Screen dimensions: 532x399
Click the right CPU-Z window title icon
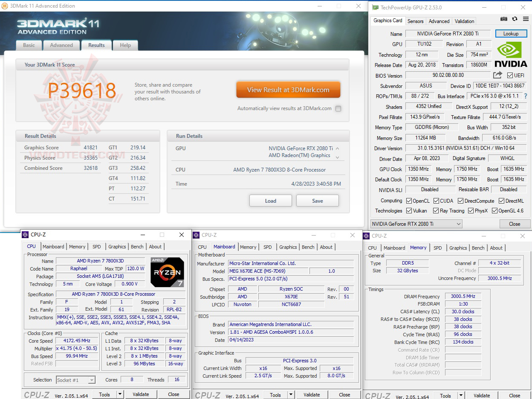coord(366,236)
